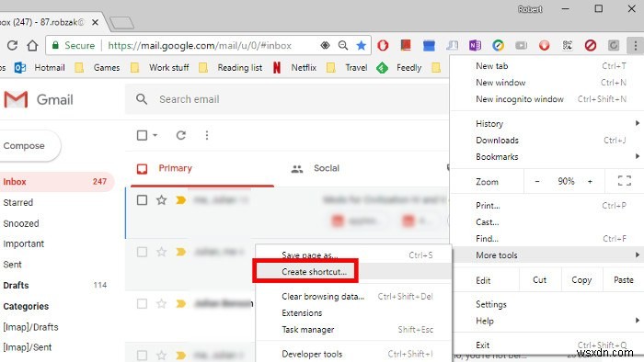Expand the History submenu

[x=547, y=123]
